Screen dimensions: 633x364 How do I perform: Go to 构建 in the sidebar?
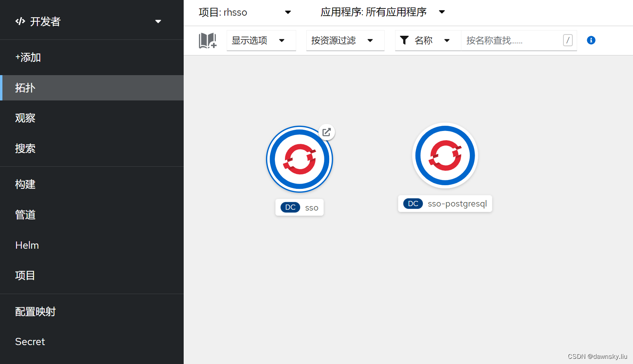[x=92, y=184]
